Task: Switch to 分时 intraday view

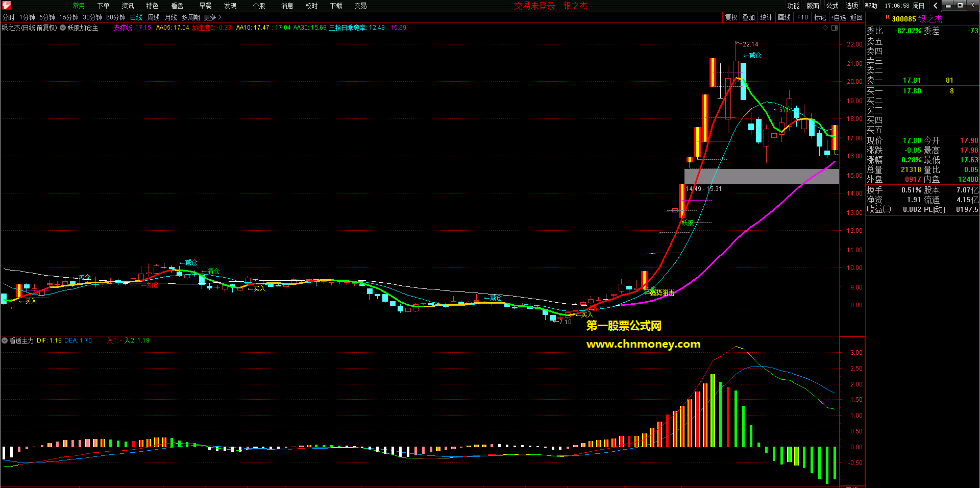Action: 9,17
